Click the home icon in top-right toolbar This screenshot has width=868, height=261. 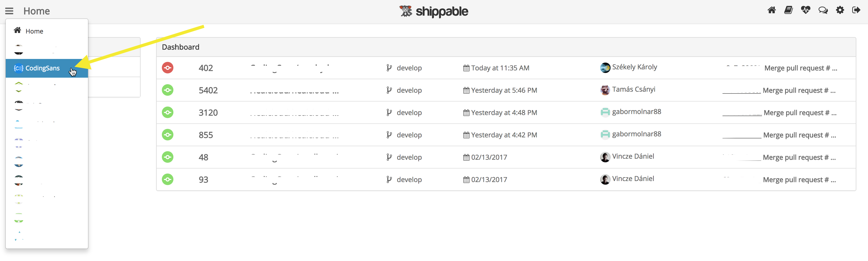point(771,10)
